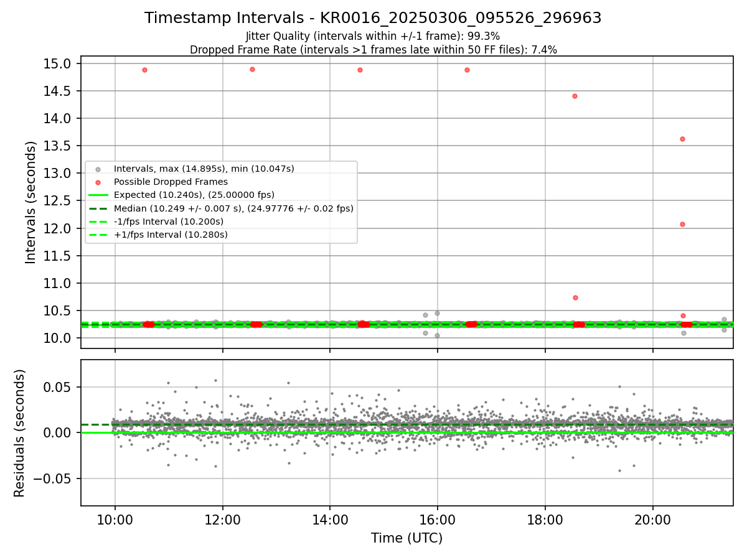The image size is (747, 560).
Task: Click the red point near 12.1 seconds at 20:30
Action: point(682,224)
